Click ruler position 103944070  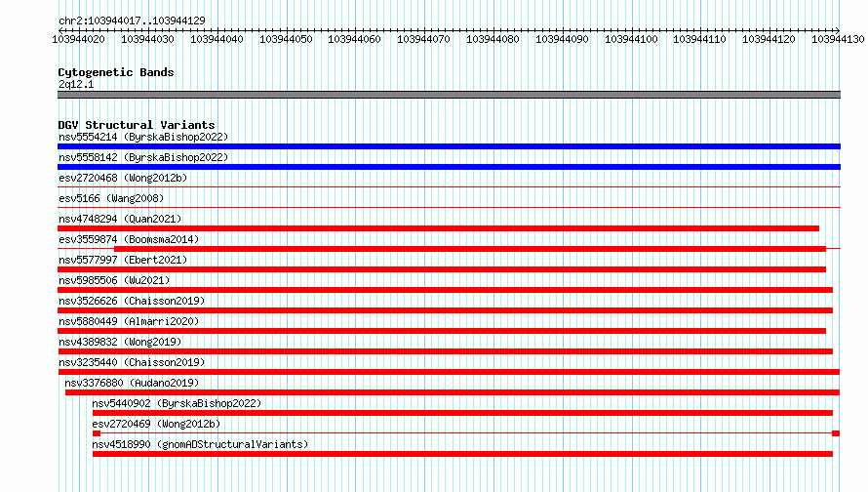(424, 39)
